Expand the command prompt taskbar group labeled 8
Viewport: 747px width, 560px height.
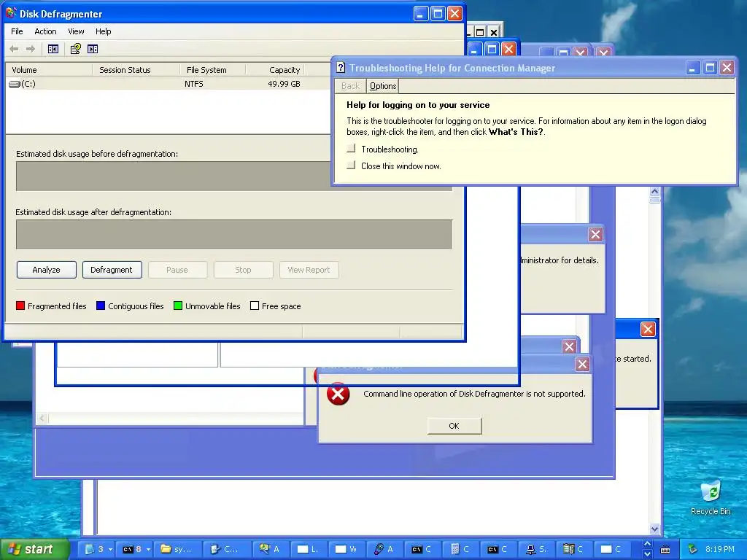pos(136,549)
